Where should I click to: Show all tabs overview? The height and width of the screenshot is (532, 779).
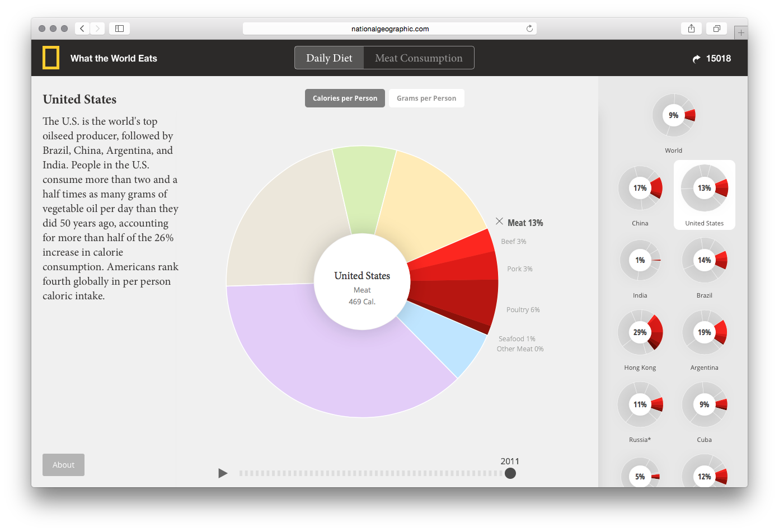(x=716, y=29)
